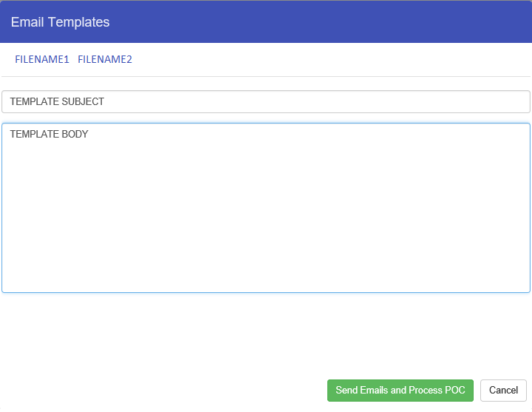Switch to the FILENAME2 template tab

105,59
